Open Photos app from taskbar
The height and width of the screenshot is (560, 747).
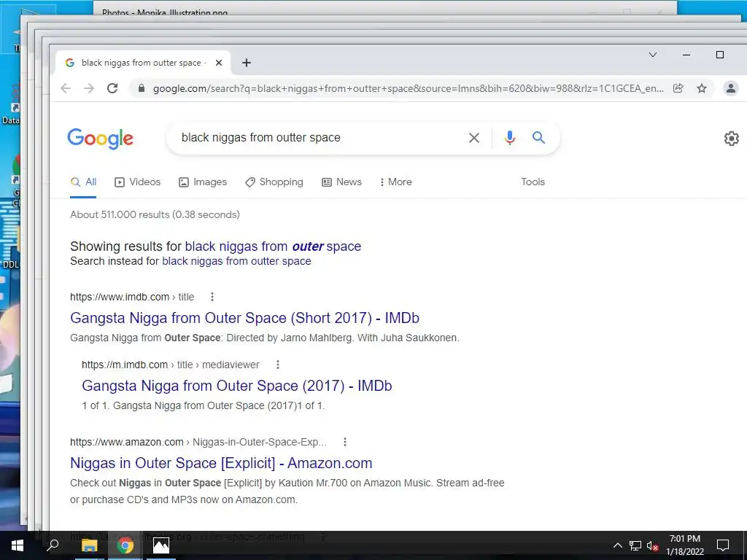(x=161, y=545)
